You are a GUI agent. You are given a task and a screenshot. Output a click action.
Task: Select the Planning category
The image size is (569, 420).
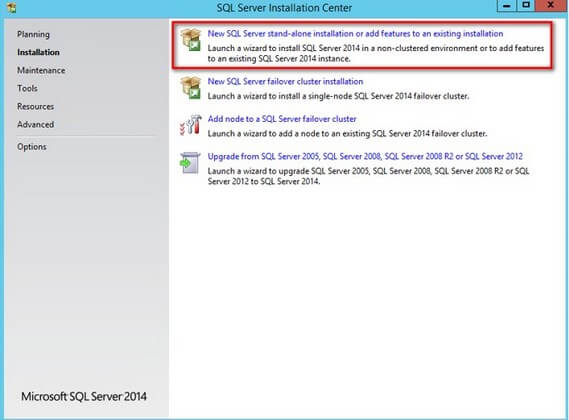point(33,34)
